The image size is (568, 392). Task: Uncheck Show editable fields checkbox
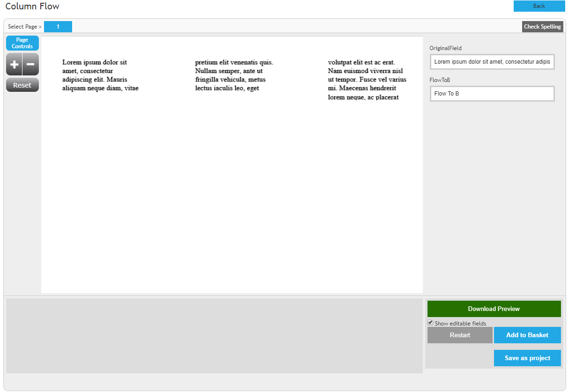tap(430, 323)
